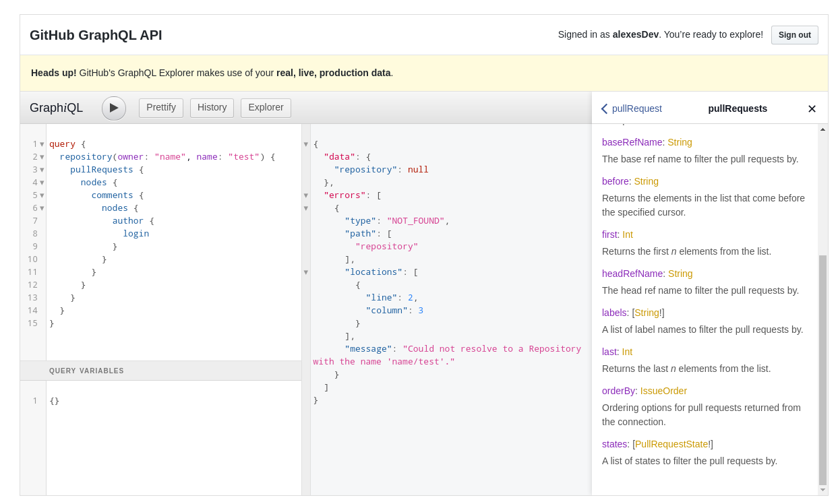
Task: Click the "NOT_FOUND" error type value
Action: [415, 221]
